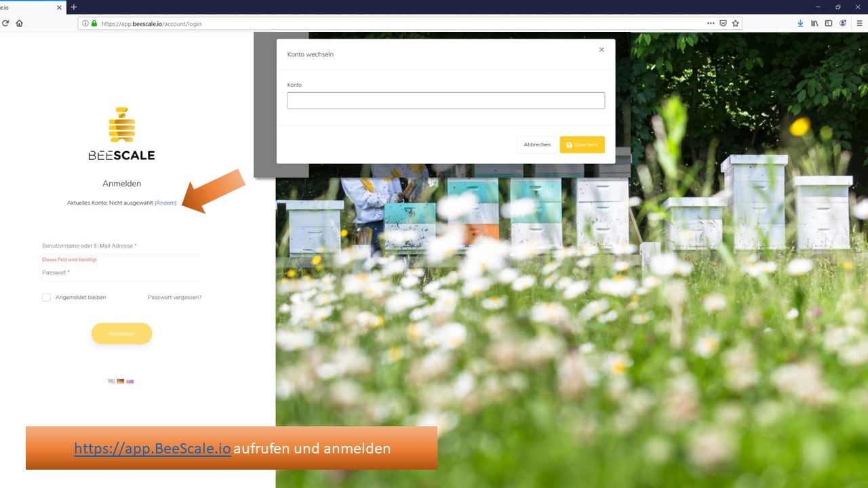Click the Firefox account icon

[x=843, y=23]
